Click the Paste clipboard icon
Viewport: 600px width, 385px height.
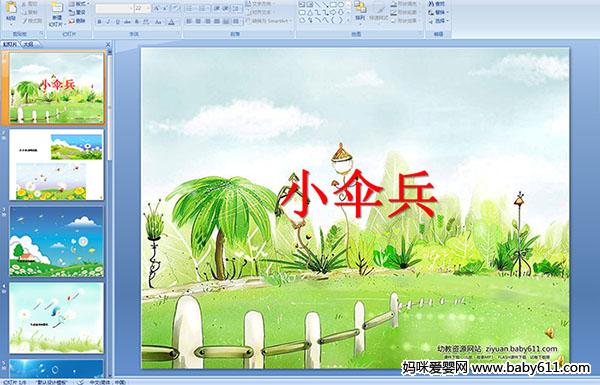pyautogui.click(x=11, y=8)
